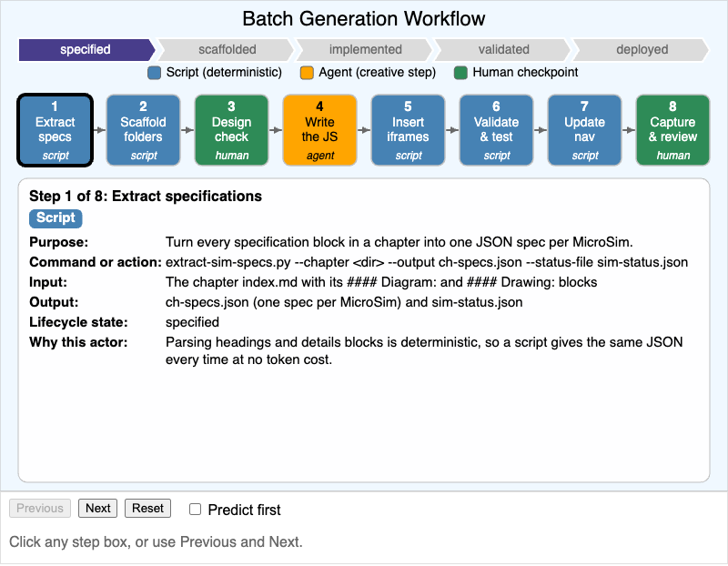Click the validated lifecycle stage chevron
The width and height of the screenshot is (728, 566).
(x=503, y=50)
